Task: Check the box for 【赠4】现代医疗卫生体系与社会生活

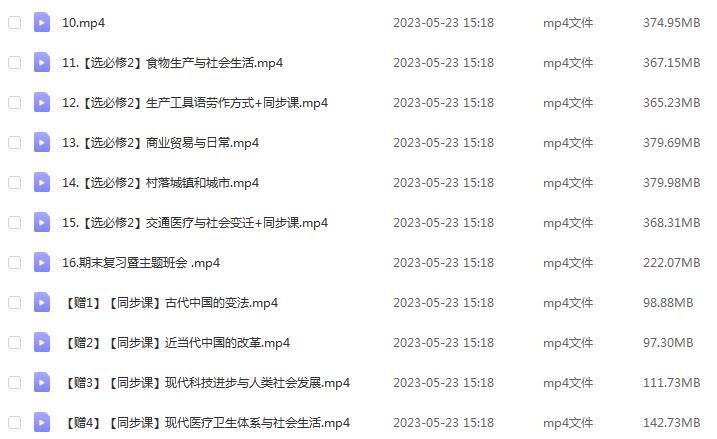Action: pos(15,423)
